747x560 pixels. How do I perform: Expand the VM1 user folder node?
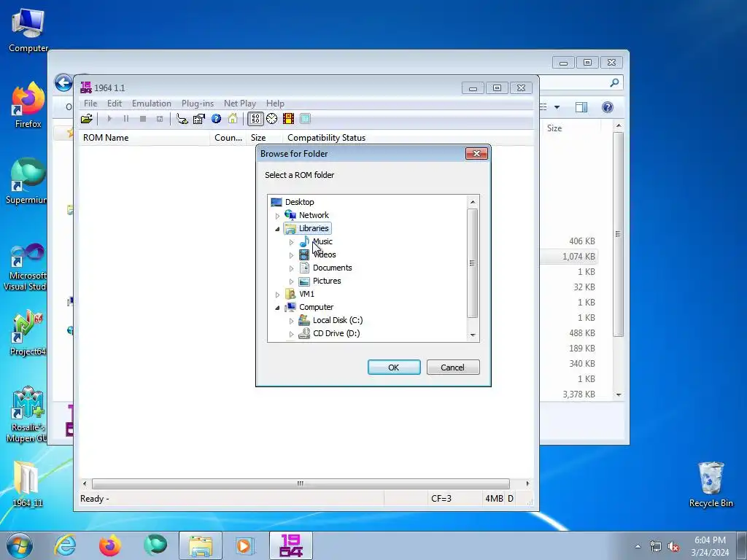point(278,295)
